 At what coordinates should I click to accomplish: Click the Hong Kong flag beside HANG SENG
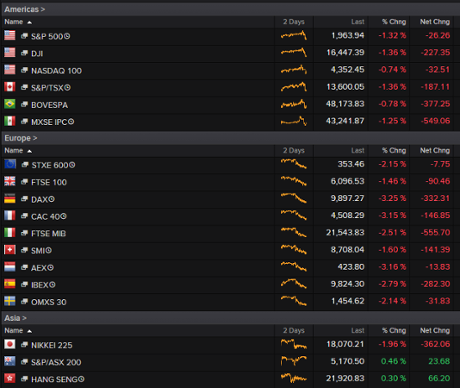pyautogui.click(x=10, y=378)
